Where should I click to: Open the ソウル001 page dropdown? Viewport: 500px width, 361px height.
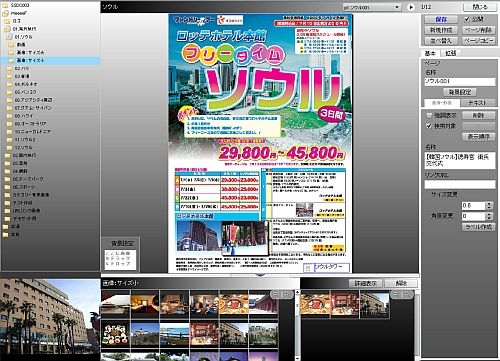pos(372,7)
